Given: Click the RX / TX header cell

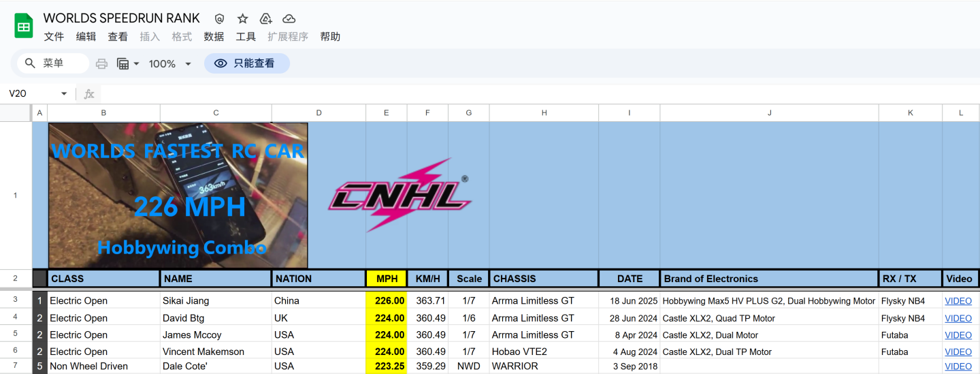Looking at the screenshot, I should (x=911, y=279).
